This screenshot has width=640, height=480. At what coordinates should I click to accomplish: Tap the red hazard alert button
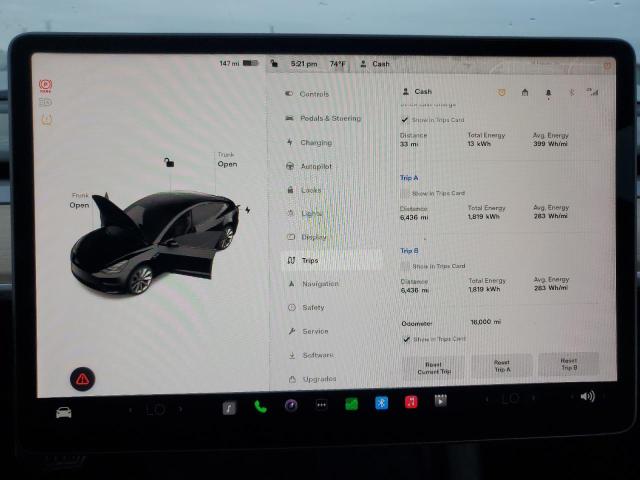click(82, 379)
